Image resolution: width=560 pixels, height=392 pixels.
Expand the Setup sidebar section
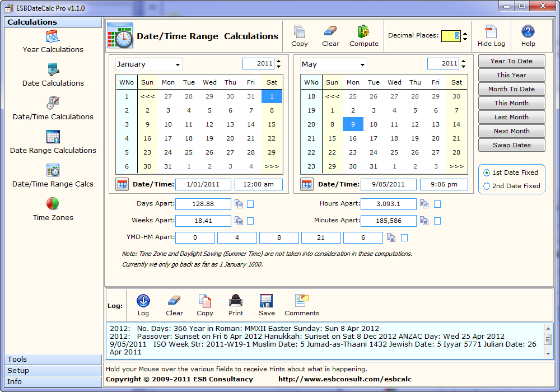[53, 371]
